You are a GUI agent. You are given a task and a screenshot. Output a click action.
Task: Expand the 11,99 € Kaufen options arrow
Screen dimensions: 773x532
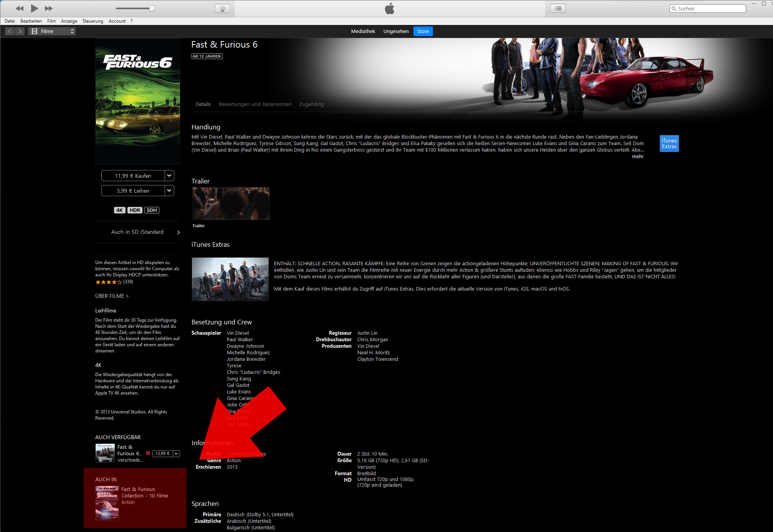click(x=169, y=176)
